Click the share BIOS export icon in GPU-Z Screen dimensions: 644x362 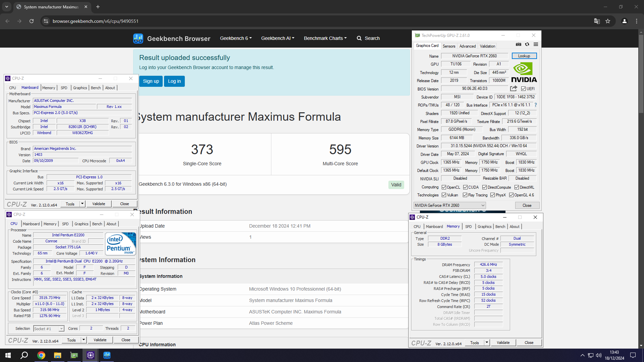[514, 88]
